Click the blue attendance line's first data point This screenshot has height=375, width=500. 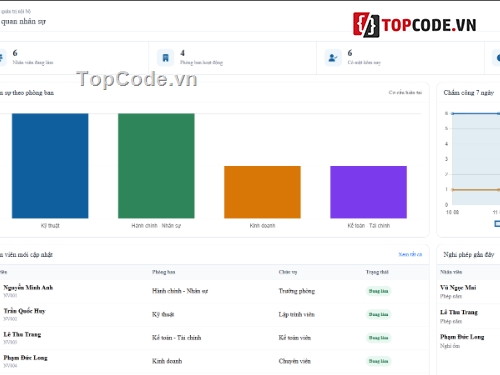(x=453, y=113)
